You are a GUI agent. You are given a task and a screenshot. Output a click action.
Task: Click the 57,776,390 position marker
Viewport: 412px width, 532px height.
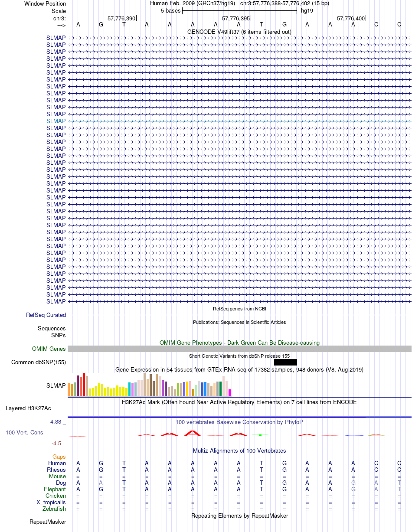coord(121,18)
